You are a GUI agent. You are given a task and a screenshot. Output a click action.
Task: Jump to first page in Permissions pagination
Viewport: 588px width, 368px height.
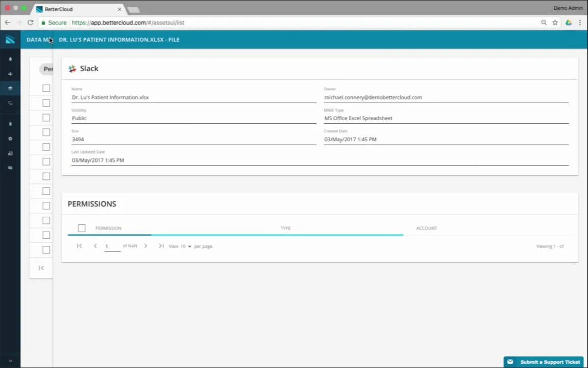coord(79,246)
